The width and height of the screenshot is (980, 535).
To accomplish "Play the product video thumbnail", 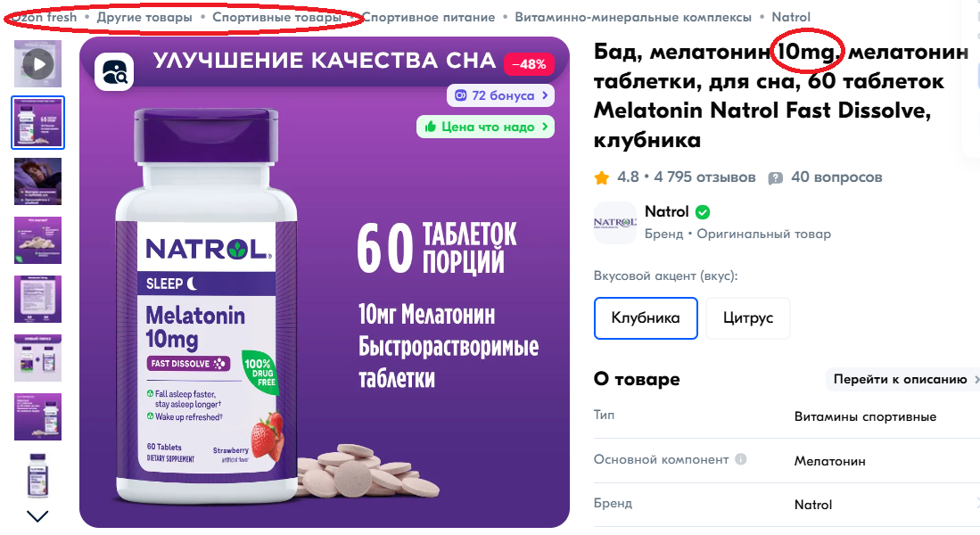I will 38,63.
